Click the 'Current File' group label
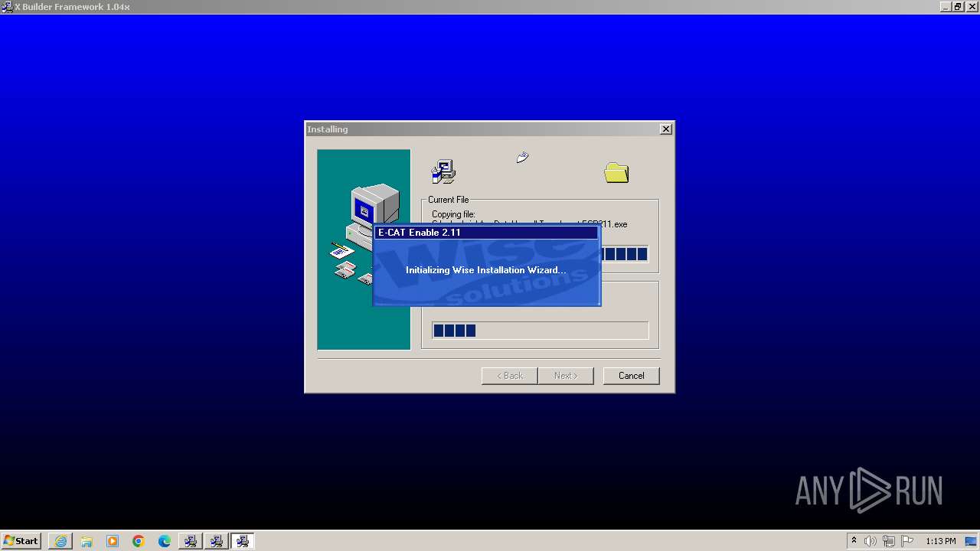980x551 pixels. (448, 200)
